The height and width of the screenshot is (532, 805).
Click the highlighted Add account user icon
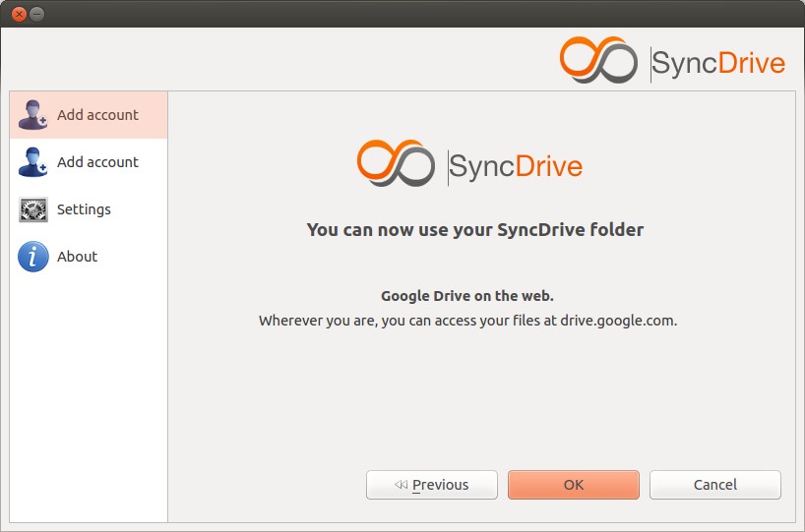pos(32,115)
